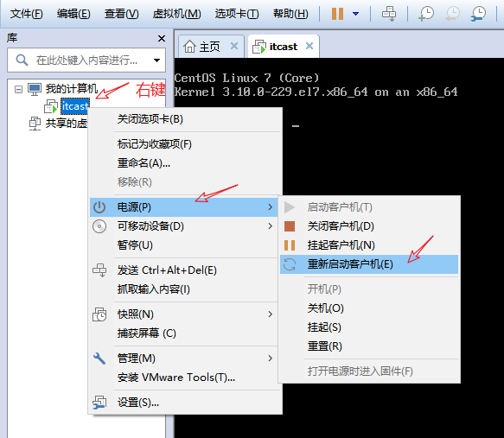This screenshot has width=504, height=438.
Task: Click the snapshot manager wrench-clock icon
Action: pyautogui.click(x=478, y=14)
